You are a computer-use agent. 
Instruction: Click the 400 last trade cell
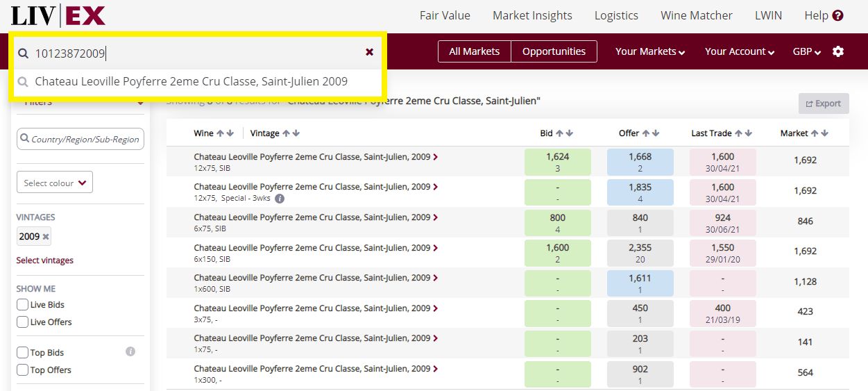click(723, 313)
